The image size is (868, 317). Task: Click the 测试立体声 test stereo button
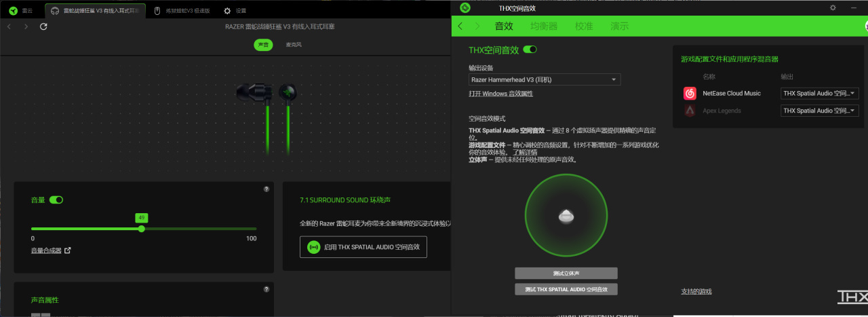[x=566, y=273]
